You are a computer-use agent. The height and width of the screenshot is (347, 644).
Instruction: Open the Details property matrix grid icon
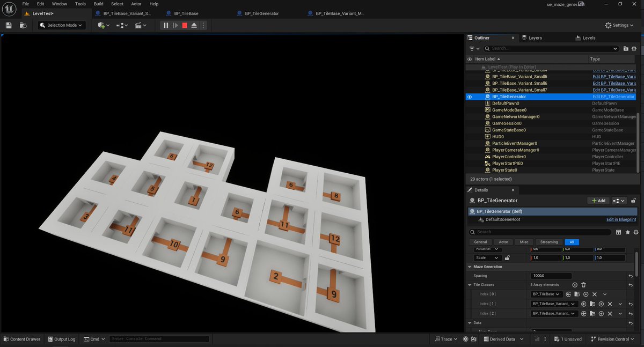[618, 232]
